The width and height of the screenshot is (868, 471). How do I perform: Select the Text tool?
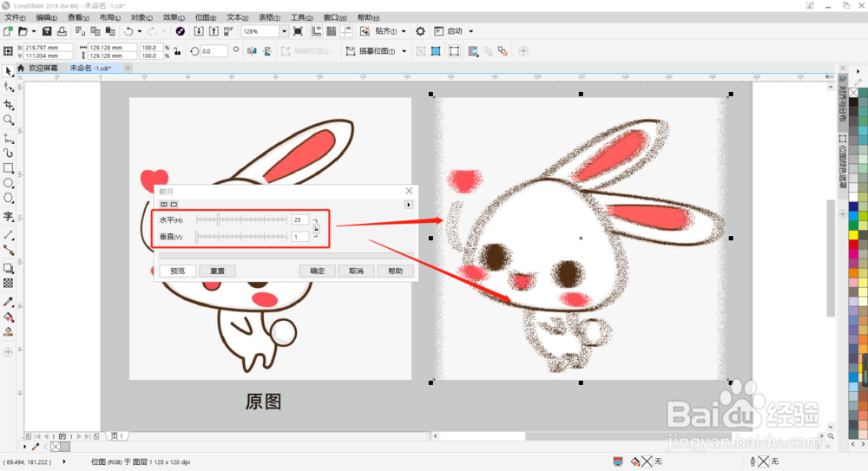click(9, 216)
